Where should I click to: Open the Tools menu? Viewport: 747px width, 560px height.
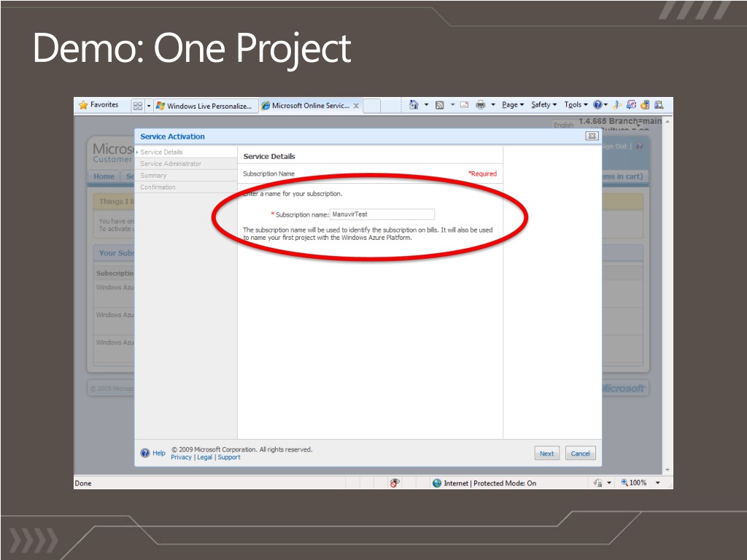tap(576, 105)
